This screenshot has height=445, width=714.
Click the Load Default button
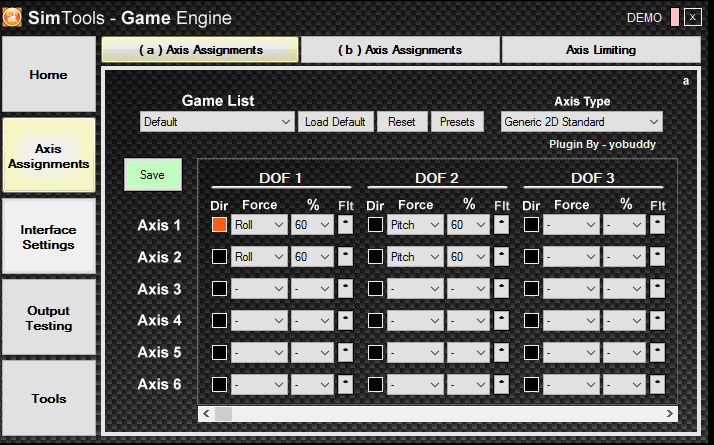click(336, 122)
